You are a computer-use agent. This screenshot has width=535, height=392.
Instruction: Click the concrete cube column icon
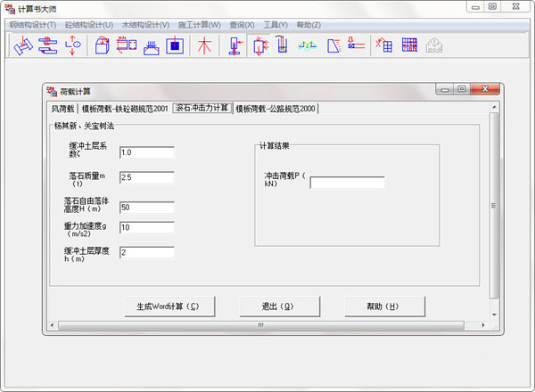[102, 45]
